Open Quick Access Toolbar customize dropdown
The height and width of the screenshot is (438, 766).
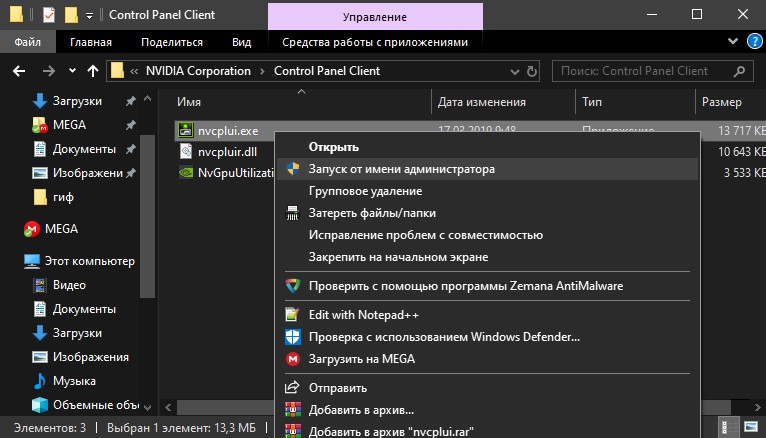89,16
